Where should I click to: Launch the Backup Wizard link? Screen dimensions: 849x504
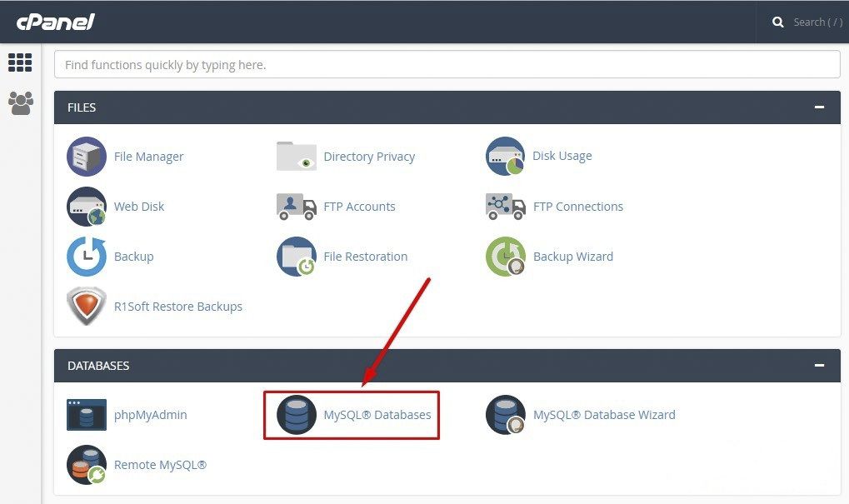(x=573, y=257)
